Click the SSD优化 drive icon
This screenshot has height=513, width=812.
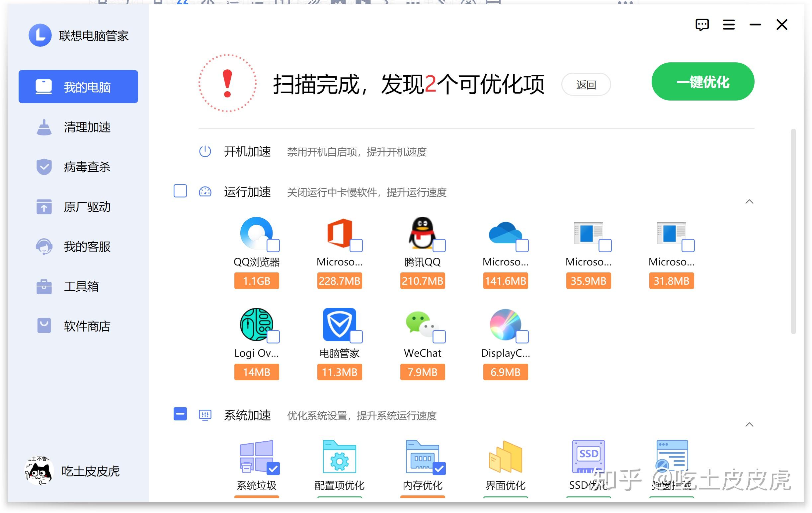(x=589, y=456)
